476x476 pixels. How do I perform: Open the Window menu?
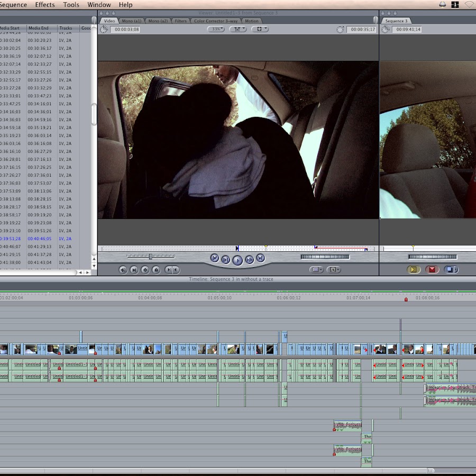point(99,5)
